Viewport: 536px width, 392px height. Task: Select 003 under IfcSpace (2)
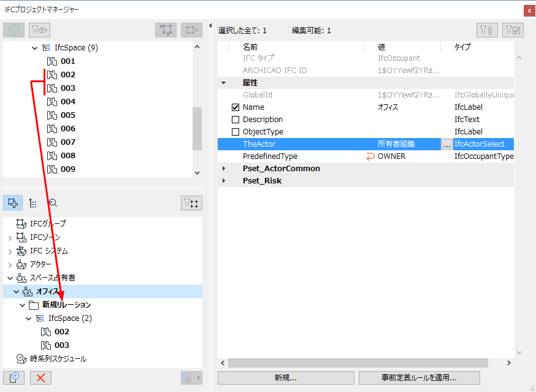click(x=62, y=345)
